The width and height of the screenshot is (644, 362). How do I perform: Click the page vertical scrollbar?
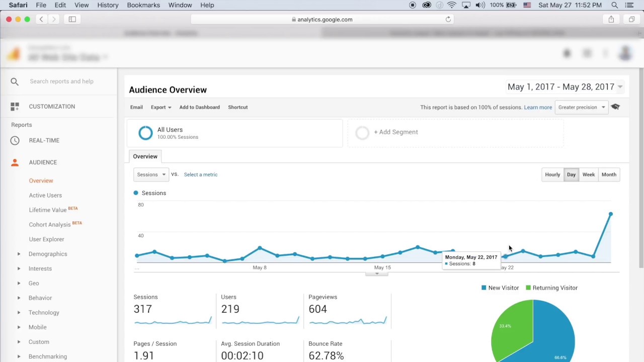tap(641, 168)
